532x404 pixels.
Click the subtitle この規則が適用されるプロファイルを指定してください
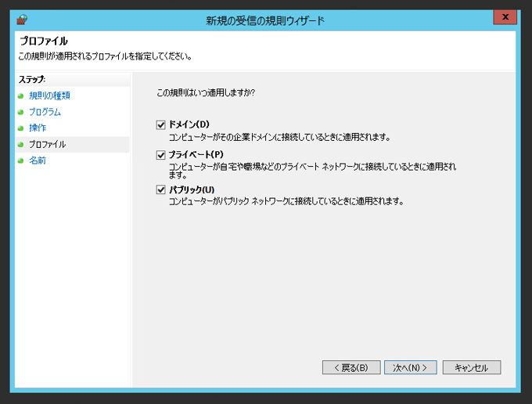point(105,56)
